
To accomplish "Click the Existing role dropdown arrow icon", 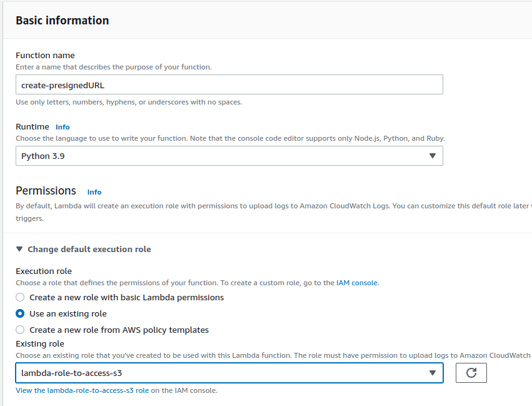I will [432, 373].
